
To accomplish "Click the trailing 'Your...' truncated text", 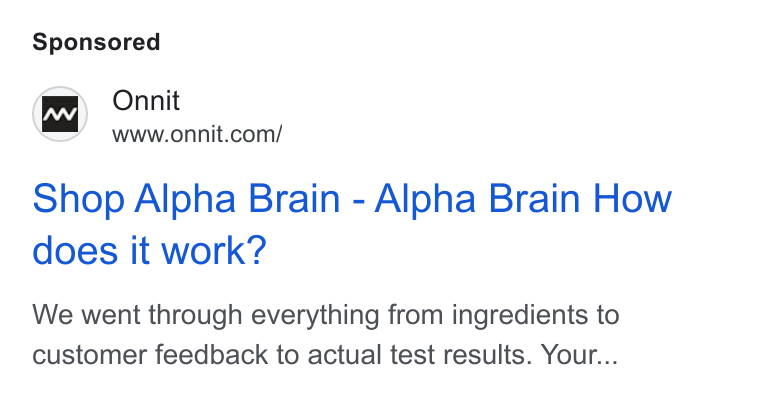I will click(x=579, y=354).
